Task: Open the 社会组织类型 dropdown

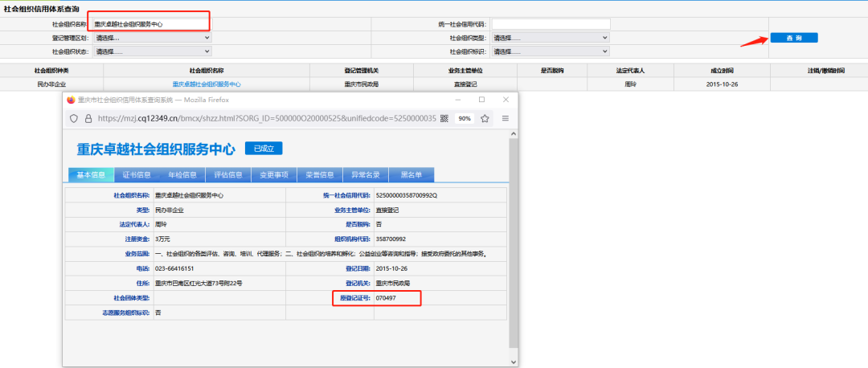Action: pyautogui.click(x=551, y=38)
